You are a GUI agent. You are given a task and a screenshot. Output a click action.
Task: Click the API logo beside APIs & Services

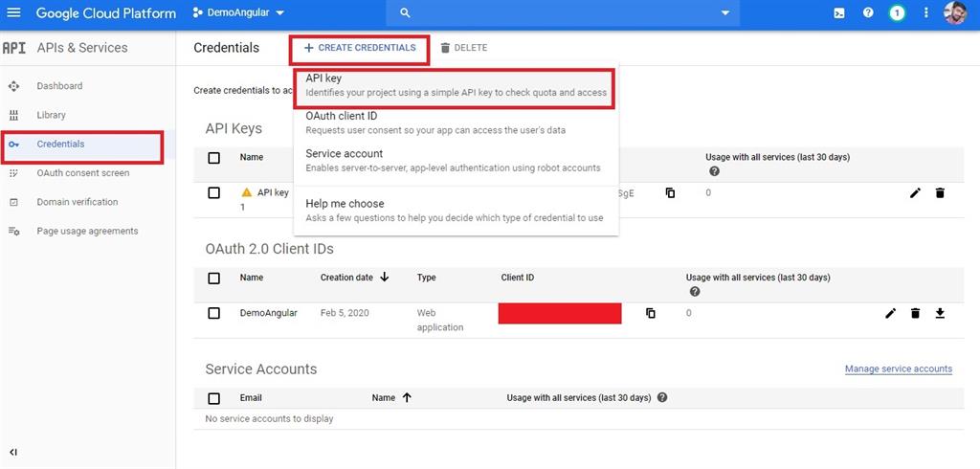[x=13, y=48]
